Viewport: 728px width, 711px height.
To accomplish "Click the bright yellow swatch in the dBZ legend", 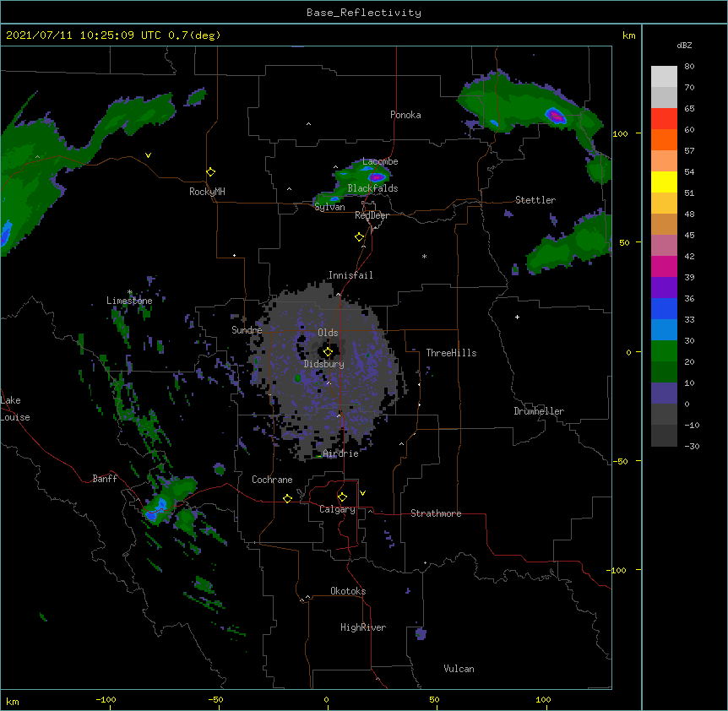I will pyautogui.click(x=664, y=182).
